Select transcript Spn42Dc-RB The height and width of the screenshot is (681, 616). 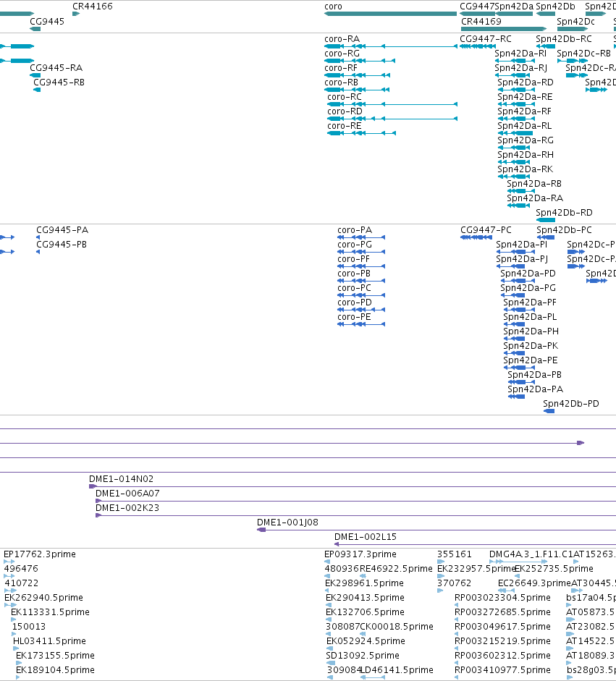[x=584, y=53]
